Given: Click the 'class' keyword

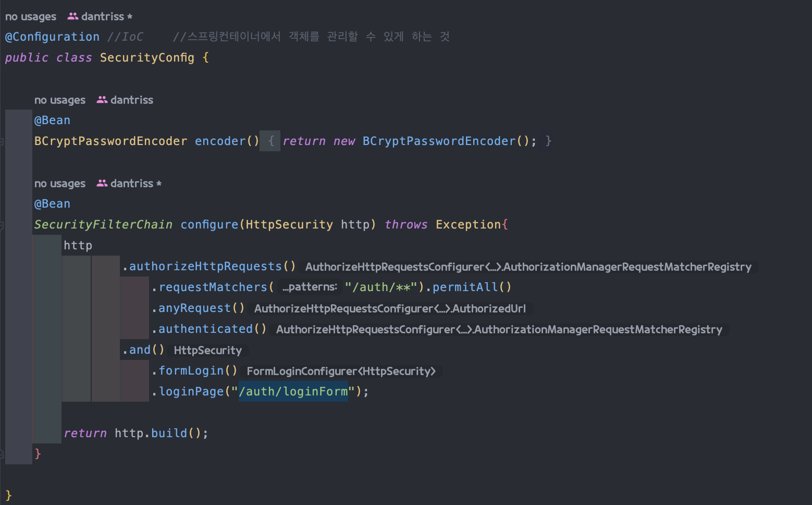Looking at the screenshot, I should pyautogui.click(x=74, y=57).
